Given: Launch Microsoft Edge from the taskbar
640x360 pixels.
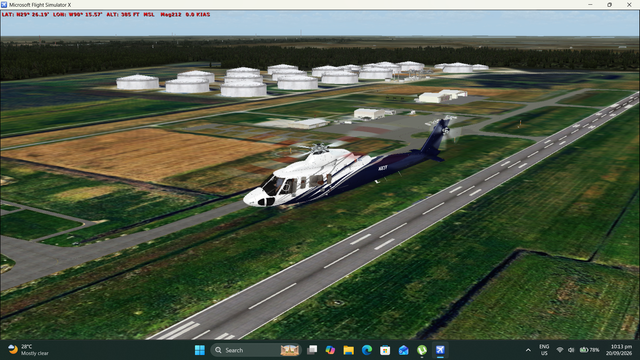Looking at the screenshot, I should (367, 350).
